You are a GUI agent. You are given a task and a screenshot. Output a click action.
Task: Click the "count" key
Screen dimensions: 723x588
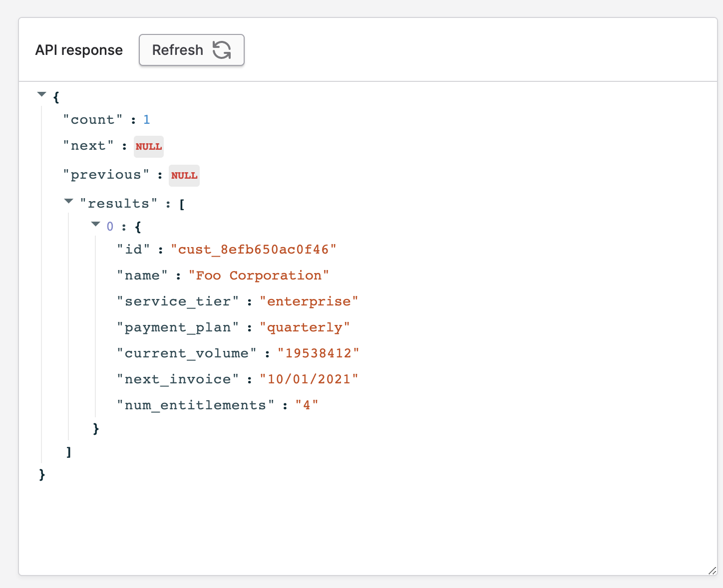93,120
